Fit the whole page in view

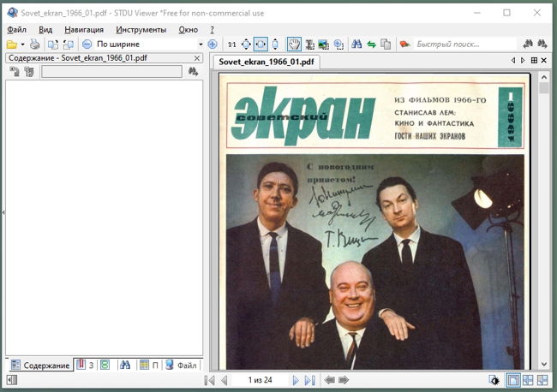click(246, 45)
